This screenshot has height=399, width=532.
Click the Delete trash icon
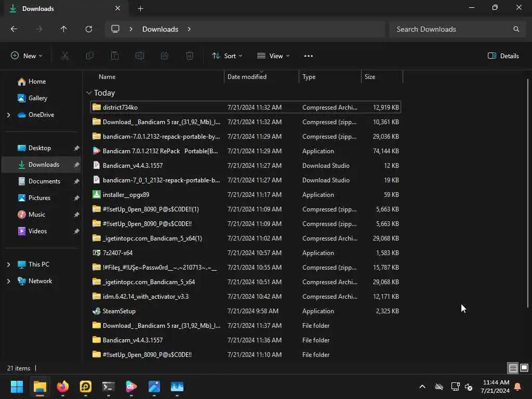(190, 56)
